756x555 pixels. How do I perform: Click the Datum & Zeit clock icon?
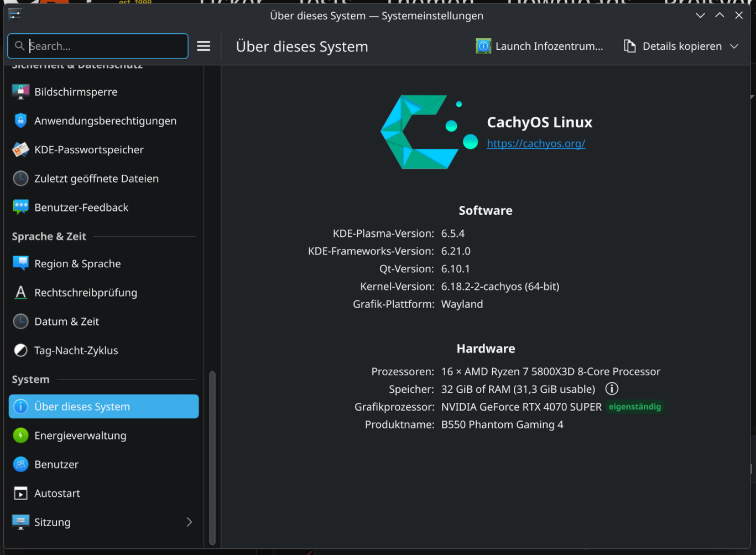[20, 321]
